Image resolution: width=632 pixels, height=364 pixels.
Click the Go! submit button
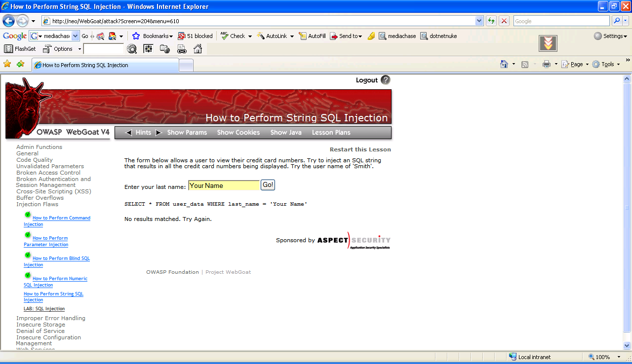(x=268, y=185)
